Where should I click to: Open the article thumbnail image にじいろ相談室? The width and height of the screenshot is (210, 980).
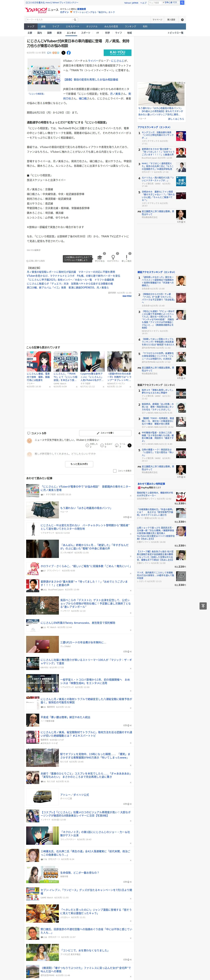tap(44, 75)
